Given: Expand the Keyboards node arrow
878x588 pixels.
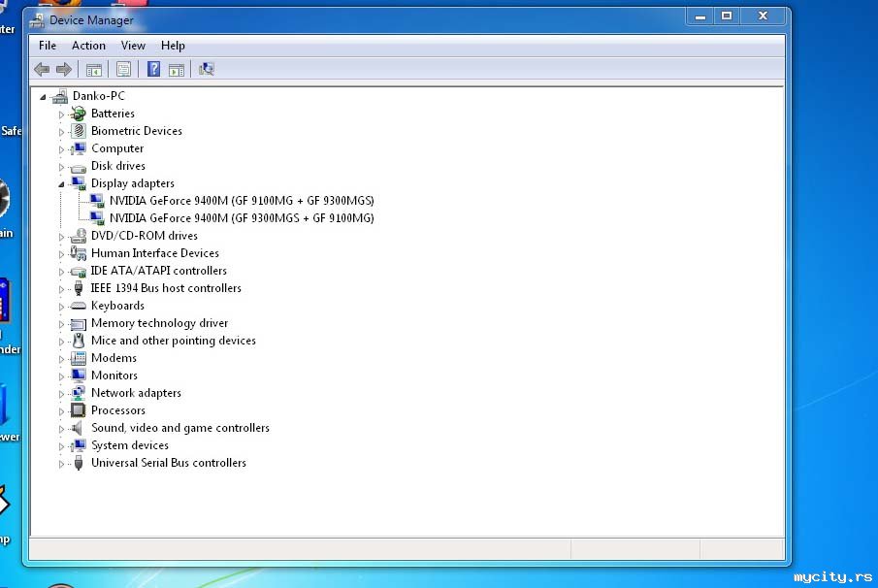Looking at the screenshot, I should [x=61, y=307].
